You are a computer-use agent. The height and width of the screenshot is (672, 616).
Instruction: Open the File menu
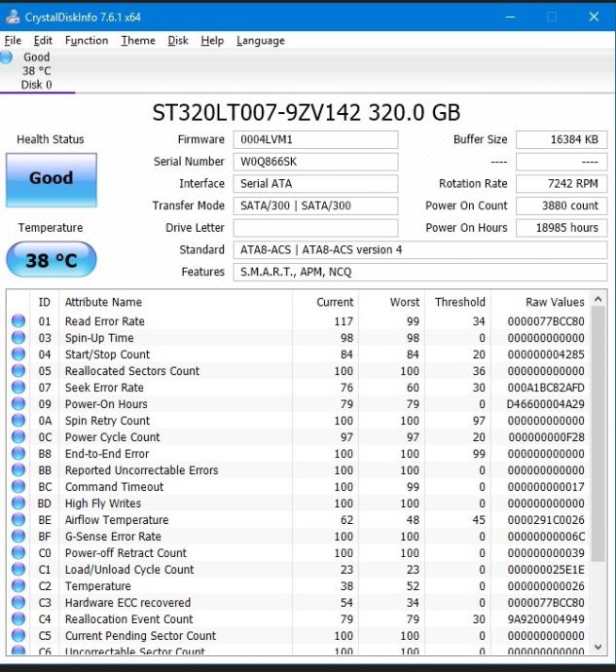point(13,41)
